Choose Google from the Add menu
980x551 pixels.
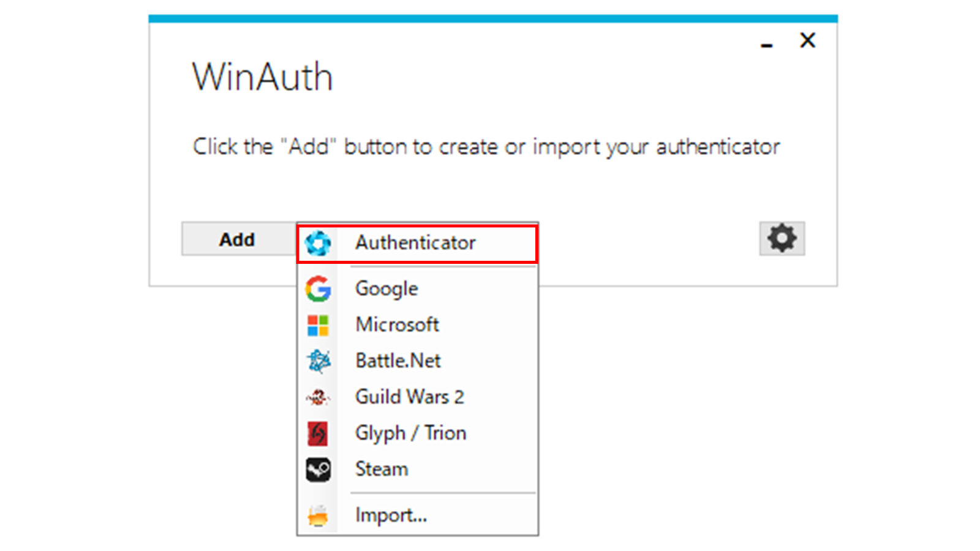point(386,289)
